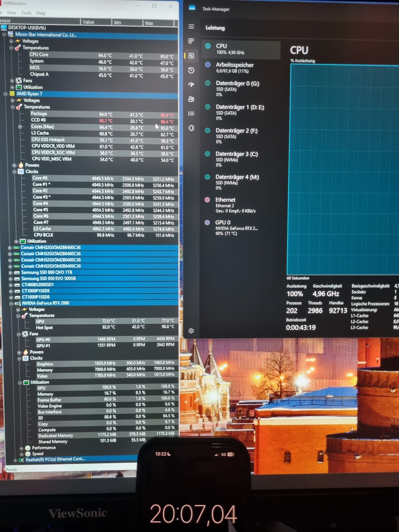
Task: Open Task Manager hamburger navigation menu
Action: click(x=191, y=27)
